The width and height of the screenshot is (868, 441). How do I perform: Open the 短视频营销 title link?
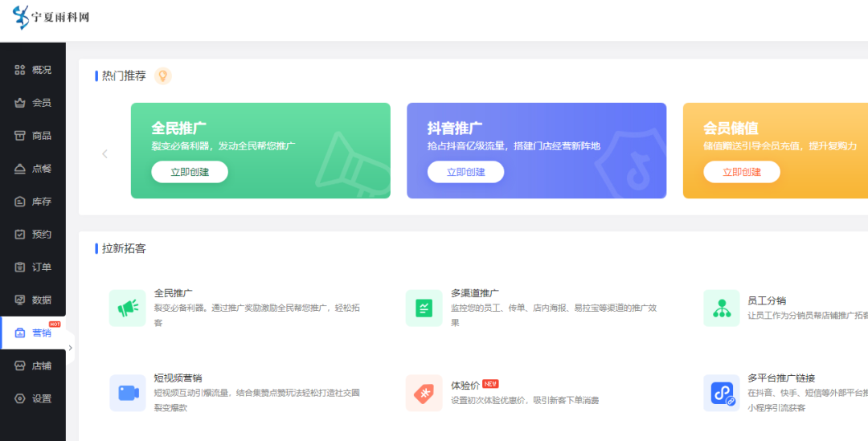(x=178, y=378)
